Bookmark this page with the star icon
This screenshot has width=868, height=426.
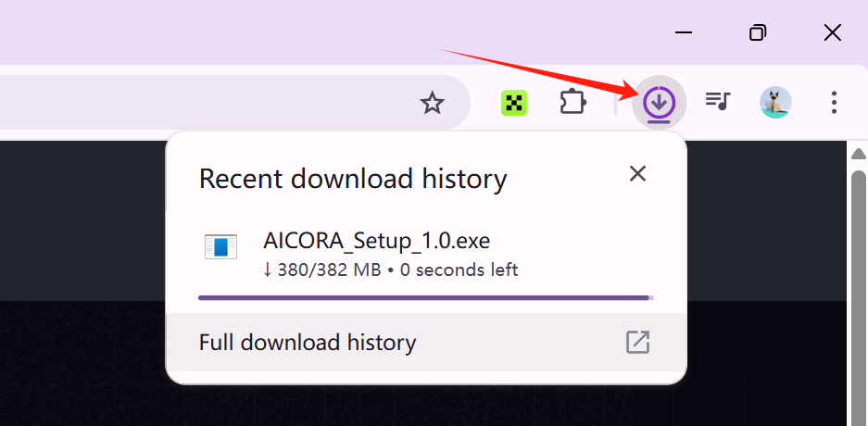click(433, 103)
